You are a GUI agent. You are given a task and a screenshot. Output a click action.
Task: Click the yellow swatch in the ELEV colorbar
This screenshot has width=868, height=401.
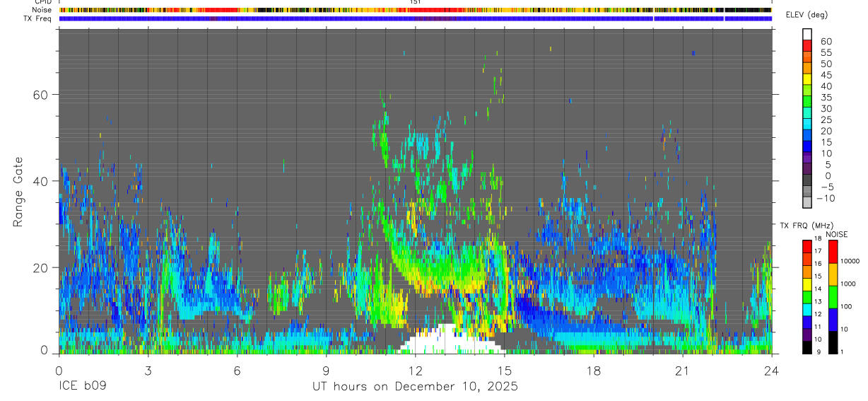pyautogui.click(x=807, y=79)
